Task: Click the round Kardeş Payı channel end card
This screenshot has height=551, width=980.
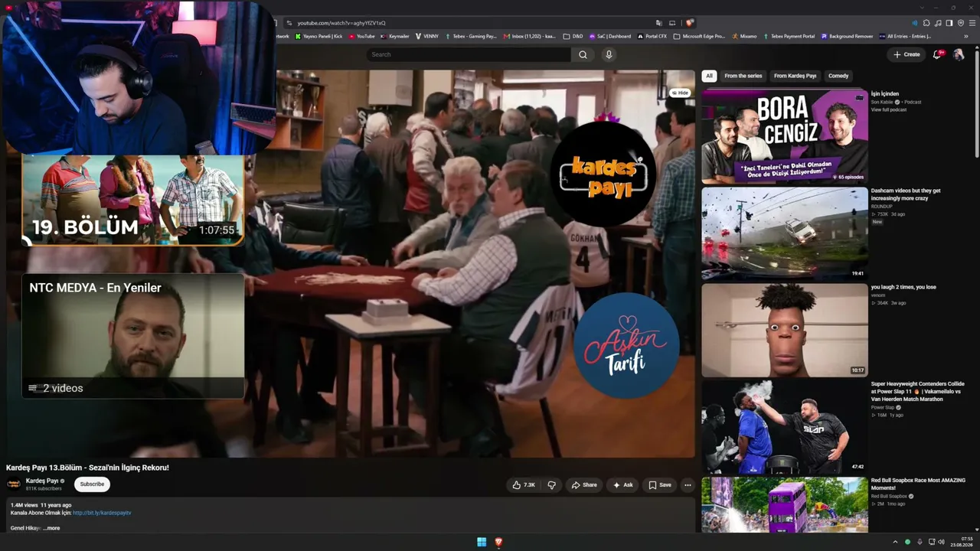Action: (x=603, y=174)
